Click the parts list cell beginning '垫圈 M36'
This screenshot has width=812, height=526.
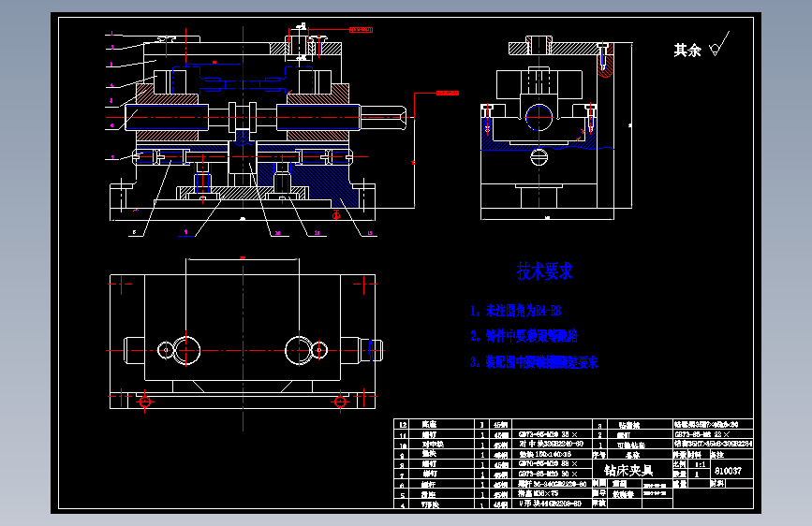[x=538, y=493]
